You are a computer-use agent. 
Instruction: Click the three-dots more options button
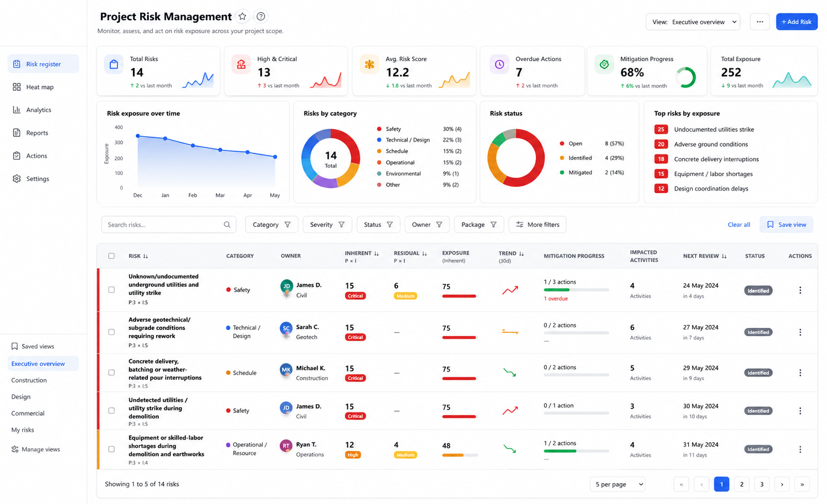[760, 22]
